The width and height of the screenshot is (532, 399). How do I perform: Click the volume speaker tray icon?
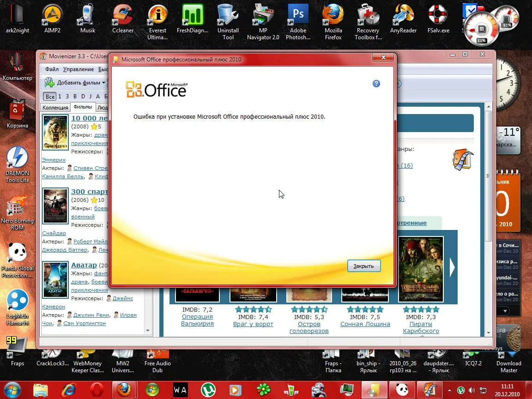pos(472,390)
